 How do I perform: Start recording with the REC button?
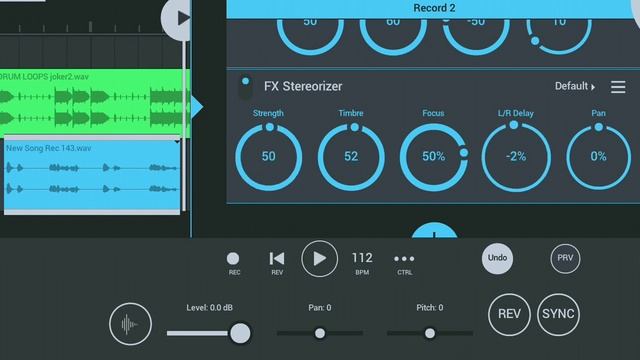pos(233,258)
